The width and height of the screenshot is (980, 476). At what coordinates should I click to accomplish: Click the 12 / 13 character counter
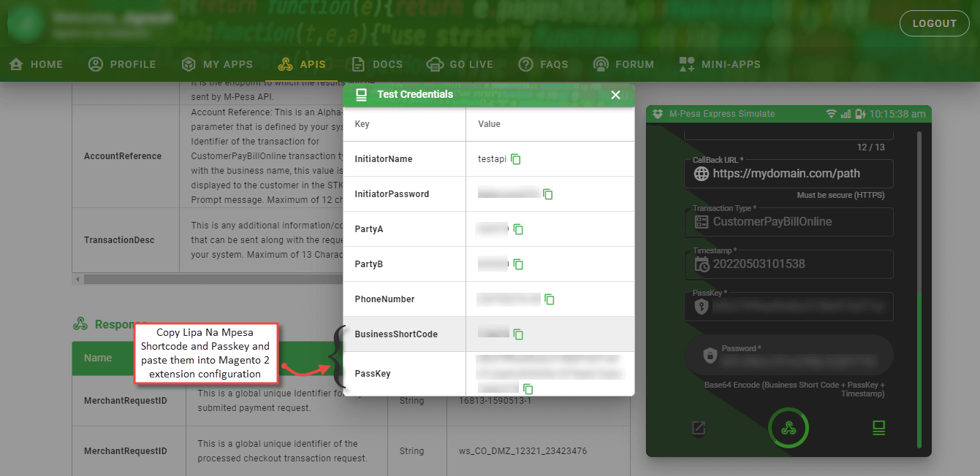pyautogui.click(x=871, y=147)
